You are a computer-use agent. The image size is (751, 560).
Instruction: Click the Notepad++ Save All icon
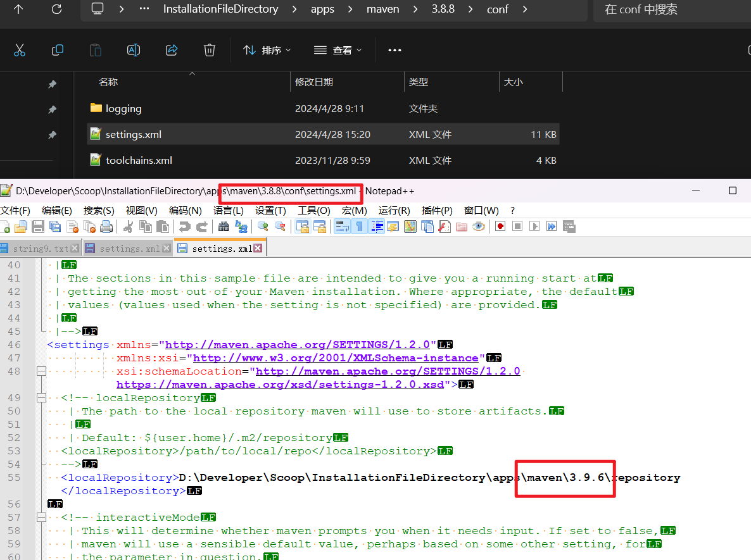coord(55,227)
